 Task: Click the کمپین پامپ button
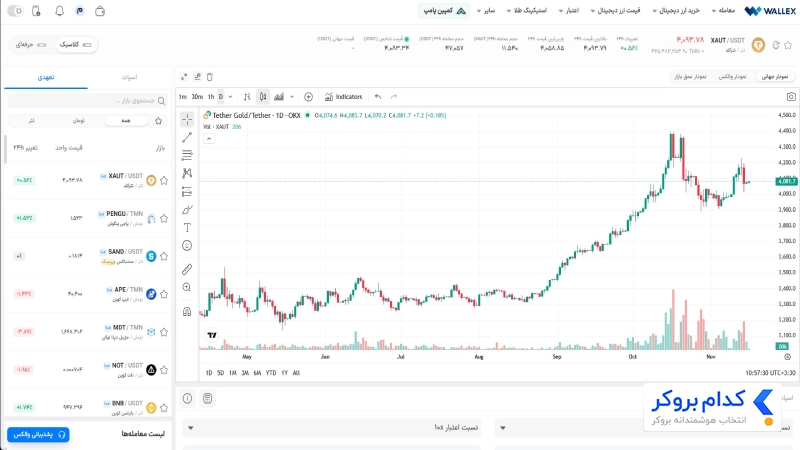[444, 11]
